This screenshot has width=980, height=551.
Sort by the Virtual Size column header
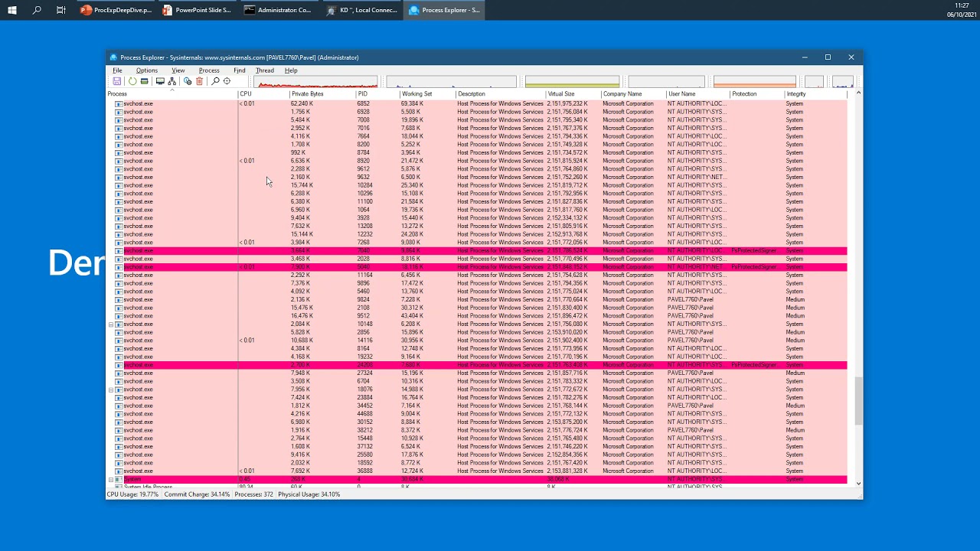point(573,94)
